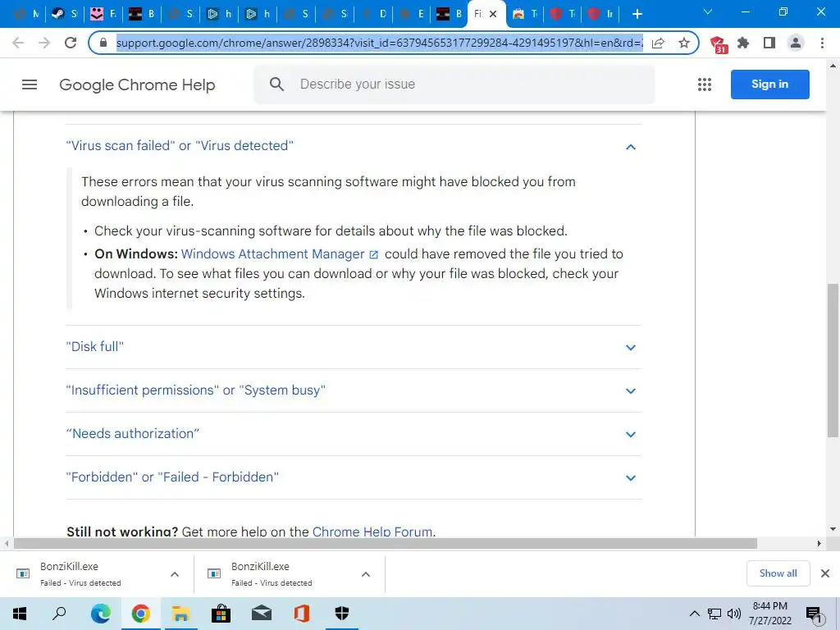Expand "Insufficient permissions" or "System busy"
This screenshot has height=630, width=840.
pyautogui.click(x=354, y=390)
